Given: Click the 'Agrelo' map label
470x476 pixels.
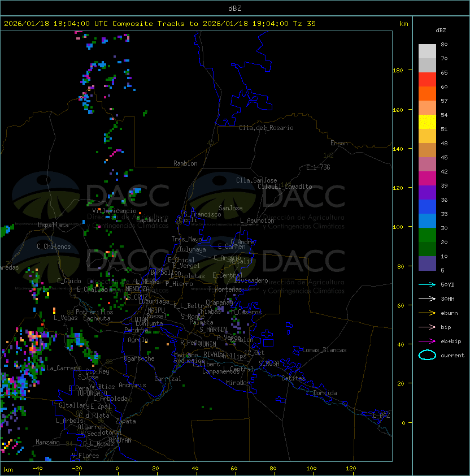Looking at the screenshot, I should [x=138, y=340].
